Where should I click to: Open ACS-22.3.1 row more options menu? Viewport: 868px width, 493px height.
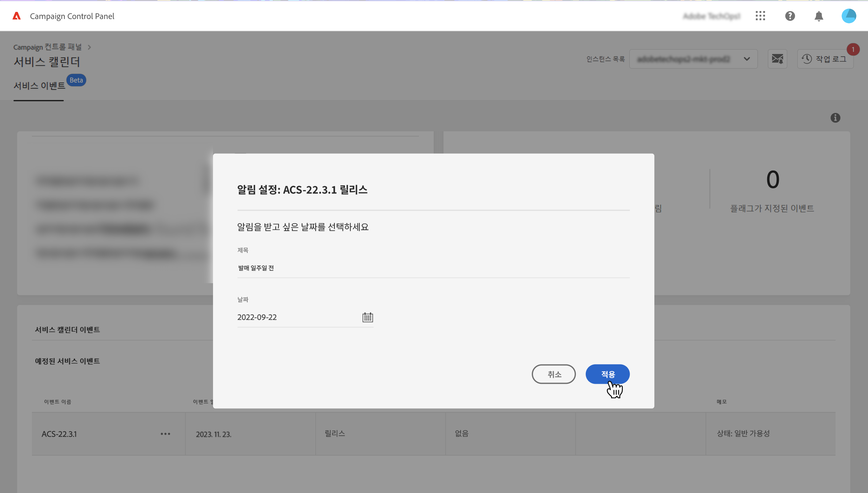pos(166,434)
